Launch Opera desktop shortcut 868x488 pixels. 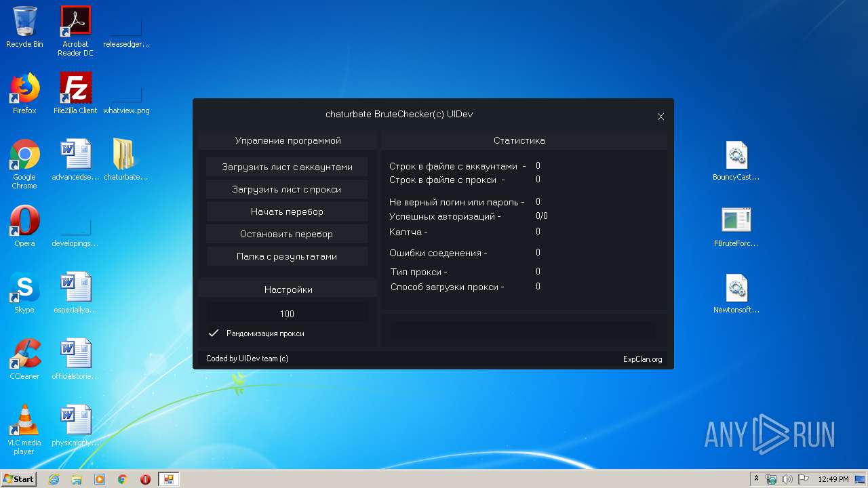tap(24, 226)
